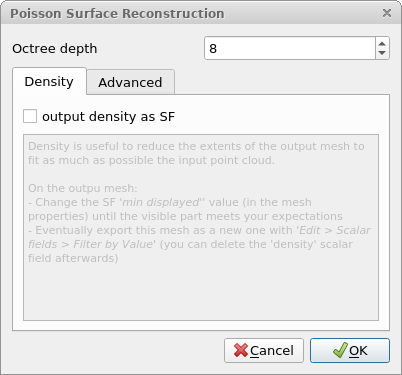The image size is (402, 375).
Task: Close the Poisson Surface Reconstruction dialog
Action: (387, 13)
